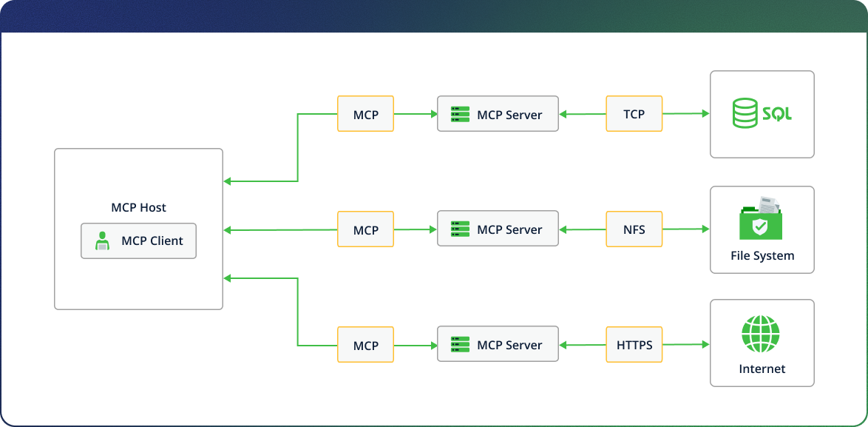Select the MCP Client button inside MCP Host
Screen dimensions: 868x427
[138, 241]
